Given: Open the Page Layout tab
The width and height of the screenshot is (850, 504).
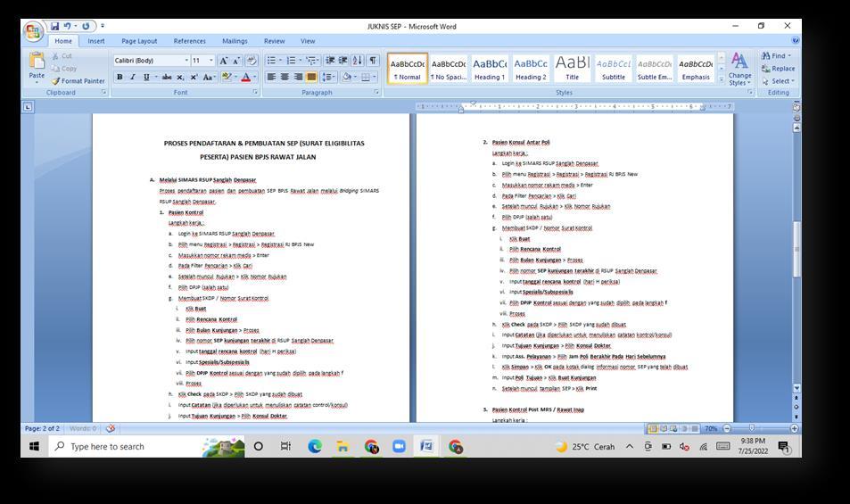Looking at the screenshot, I should click(139, 41).
